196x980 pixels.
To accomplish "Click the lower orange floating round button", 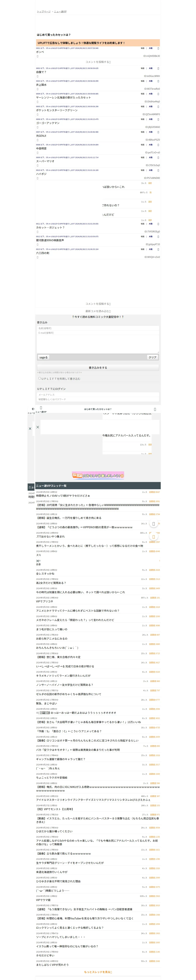I will [x=153, y=537].
